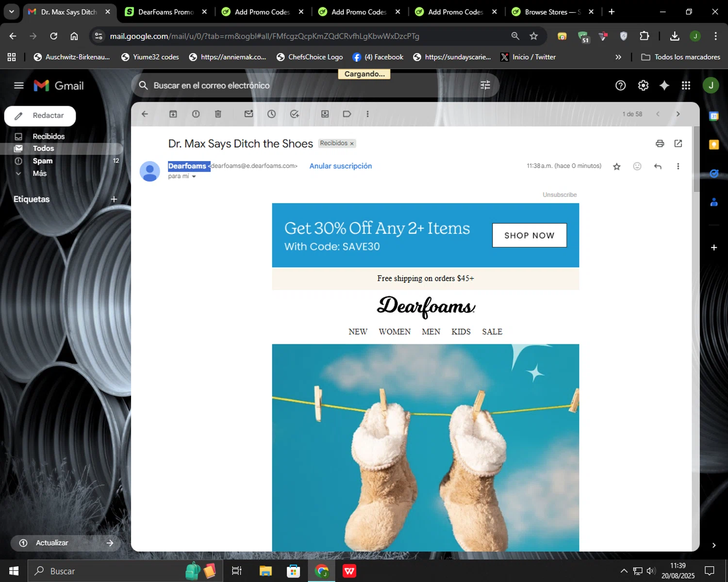Open Contacts side panel

pos(714,202)
